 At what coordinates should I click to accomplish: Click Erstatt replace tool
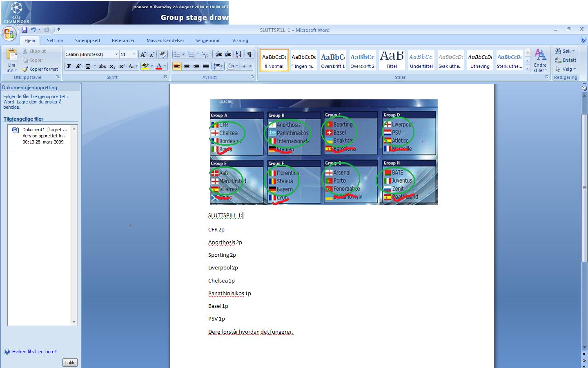(x=566, y=60)
